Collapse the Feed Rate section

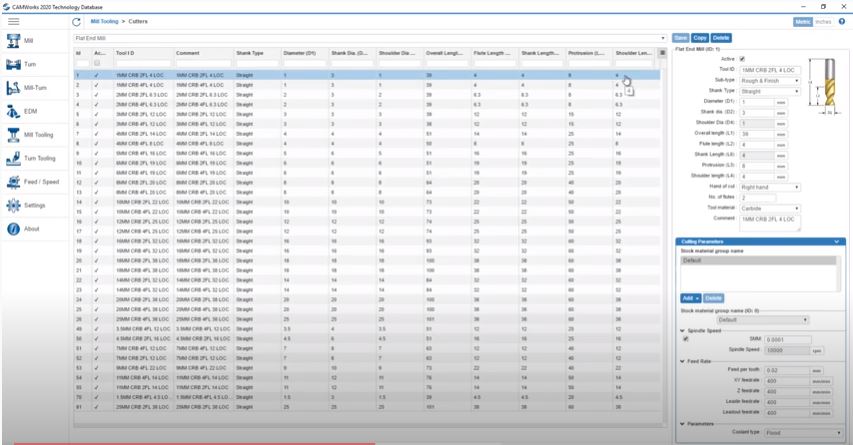click(683, 361)
